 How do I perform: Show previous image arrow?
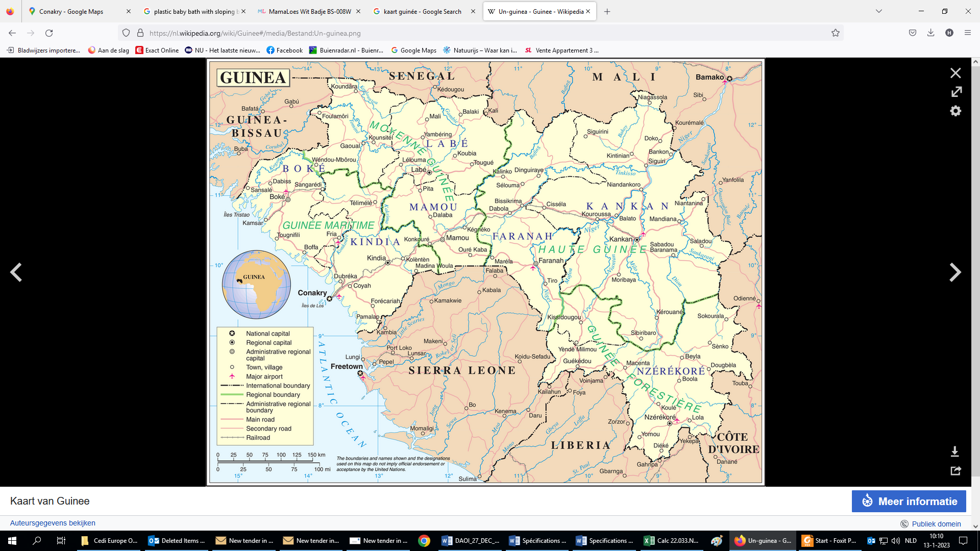click(16, 272)
